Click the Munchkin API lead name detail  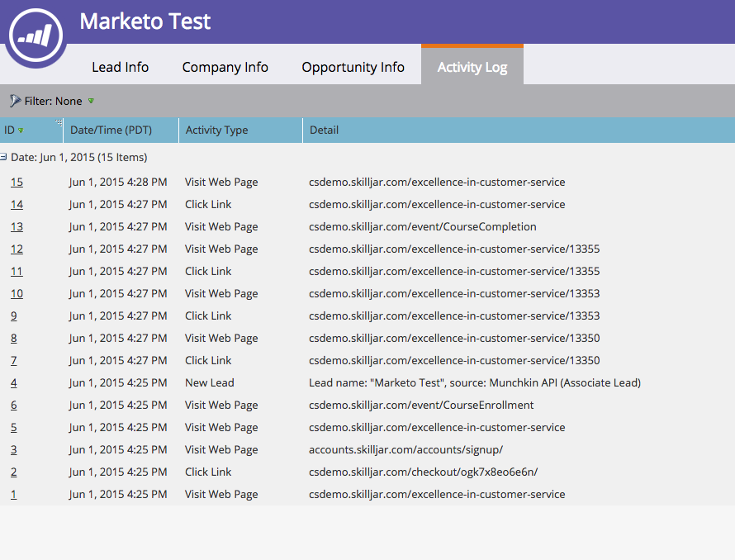coord(474,382)
